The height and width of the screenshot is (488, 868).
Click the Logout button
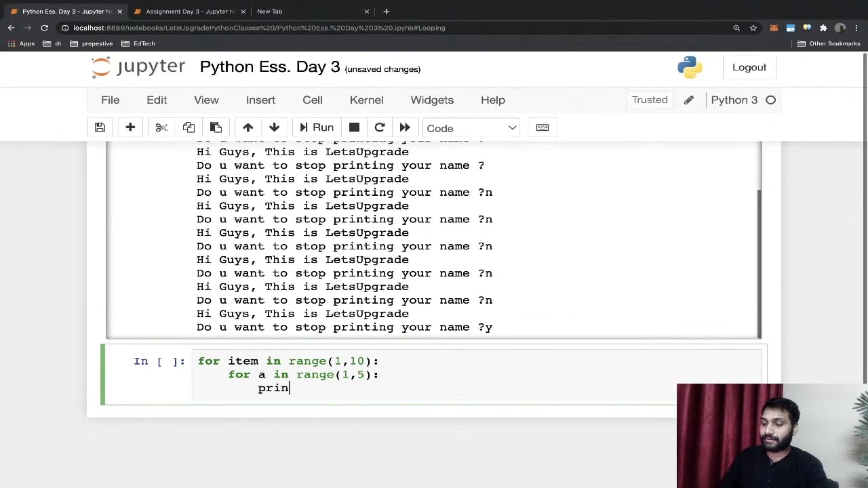749,67
